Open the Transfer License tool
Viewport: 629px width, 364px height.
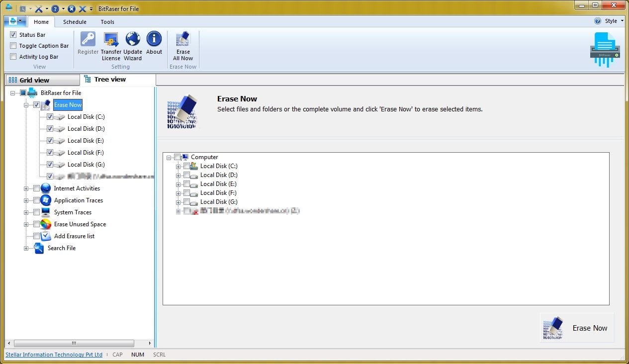point(111,39)
